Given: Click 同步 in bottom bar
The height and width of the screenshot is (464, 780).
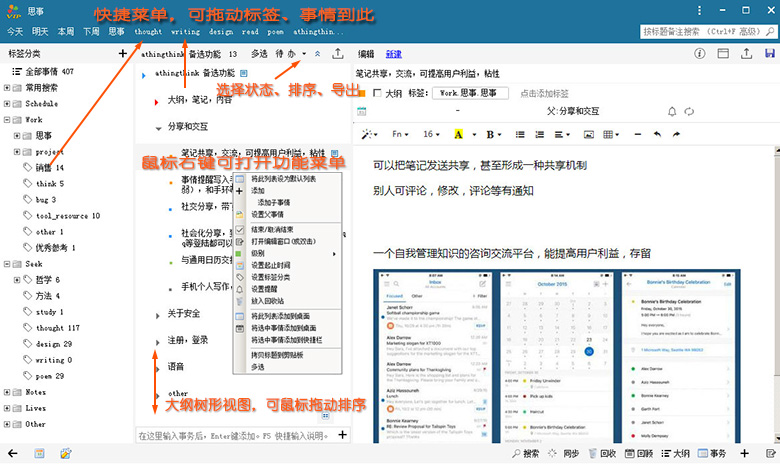Looking at the screenshot, I should pos(565,453).
